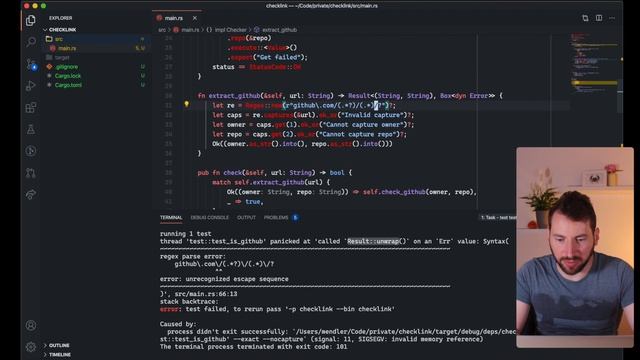Click the EXPLORER sidebar title

60,18
